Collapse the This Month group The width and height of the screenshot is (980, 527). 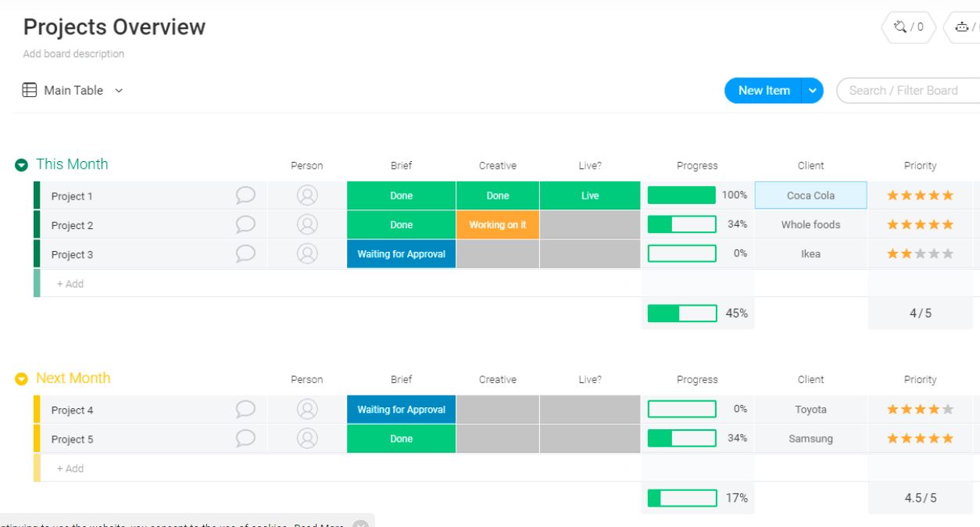click(21, 164)
